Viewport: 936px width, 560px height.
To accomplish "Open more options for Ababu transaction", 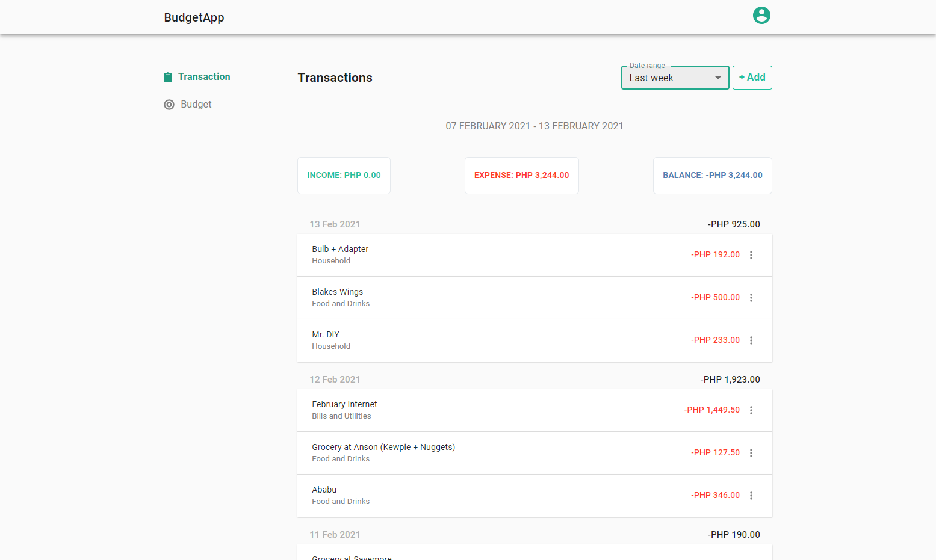I will pyautogui.click(x=751, y=496).
